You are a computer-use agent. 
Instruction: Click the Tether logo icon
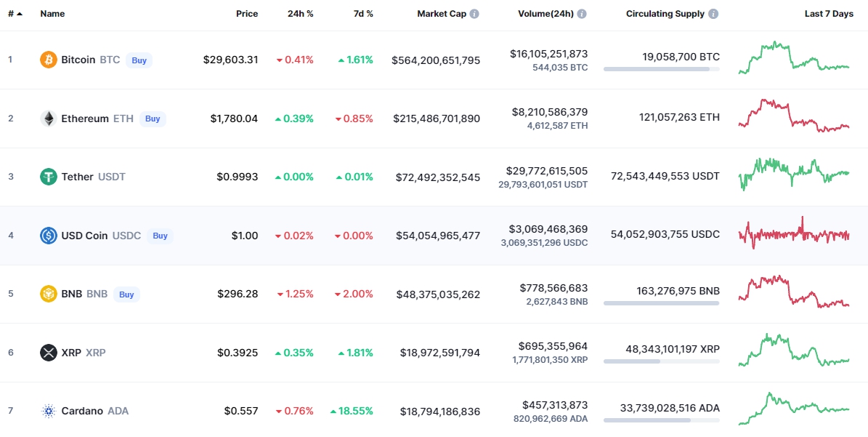pos(49,177)
